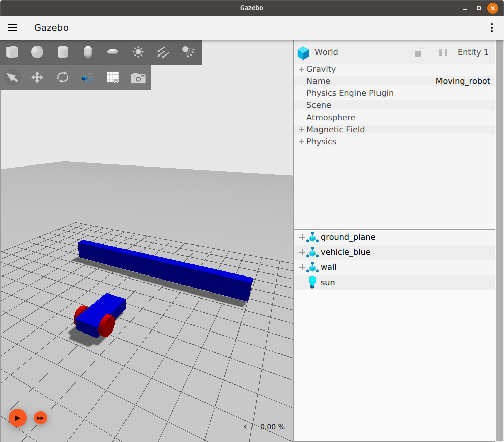Expand the vehicle_blue entity tree node
The height and width of the screenshot is (442, 504).
coord(302,252)
